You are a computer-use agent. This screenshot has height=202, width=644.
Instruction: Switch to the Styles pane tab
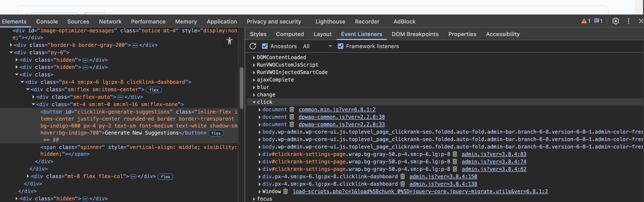[x=258, y=34]
